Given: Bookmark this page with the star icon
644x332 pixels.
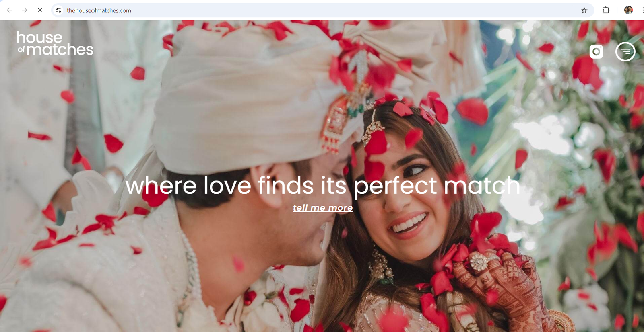Looking at the screenshot, I should click(x=584, y=10).
